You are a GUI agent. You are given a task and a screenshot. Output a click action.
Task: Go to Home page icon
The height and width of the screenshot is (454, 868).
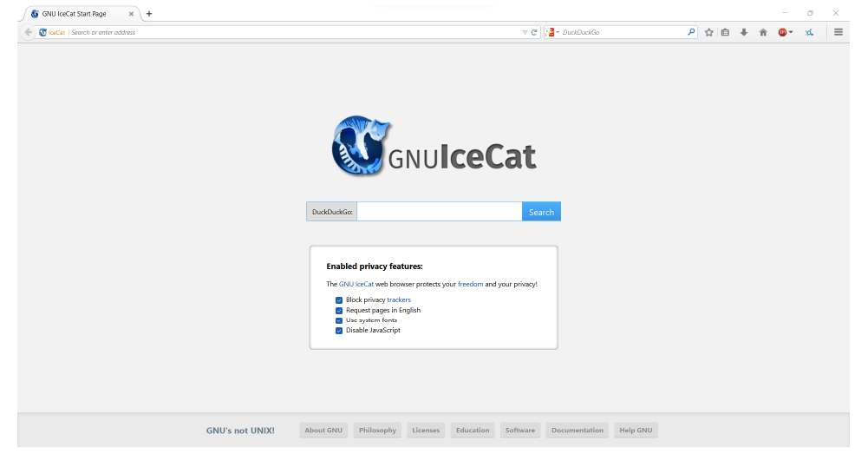763,32
